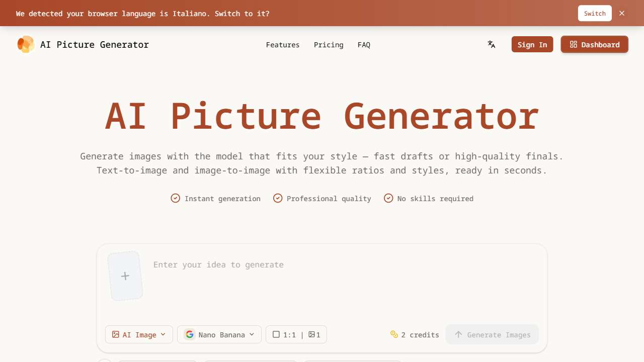Click the plus icon in upload area
Image resolution: width=644 pixels, height=362 pixels.
click(x=125, y=276)
